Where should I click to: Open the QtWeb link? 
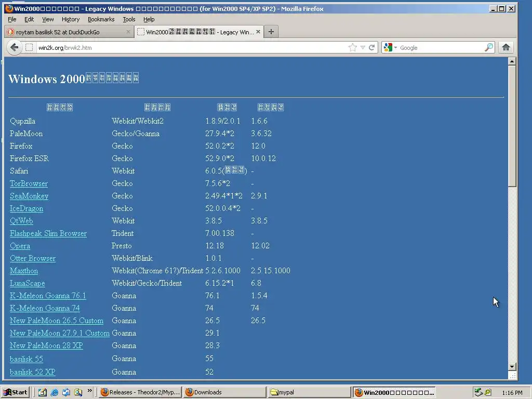[21, 221]
